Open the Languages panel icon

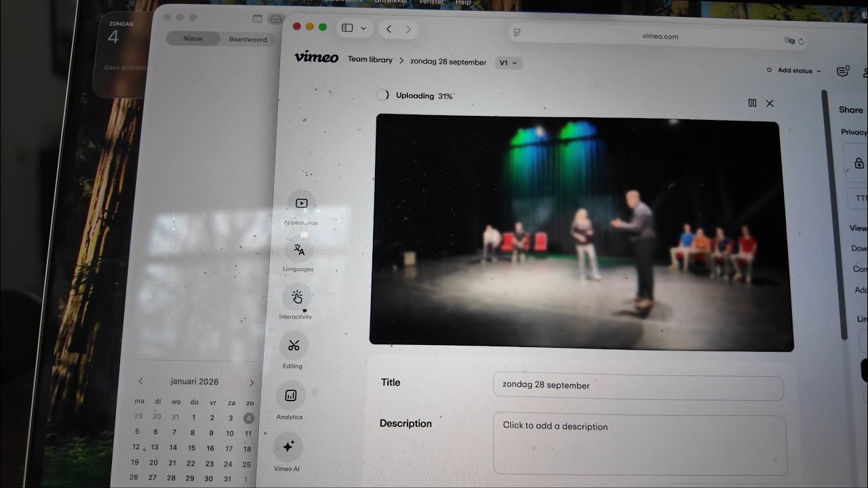[x=299, y=249]
